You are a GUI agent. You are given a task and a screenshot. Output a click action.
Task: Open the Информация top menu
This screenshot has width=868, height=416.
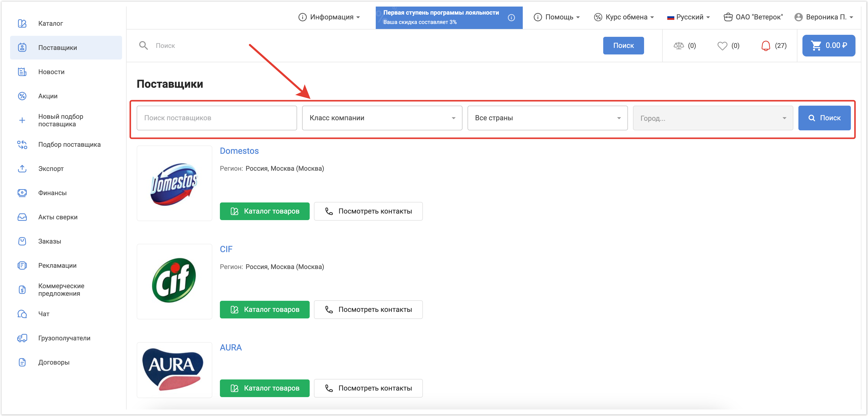(329, 17)
